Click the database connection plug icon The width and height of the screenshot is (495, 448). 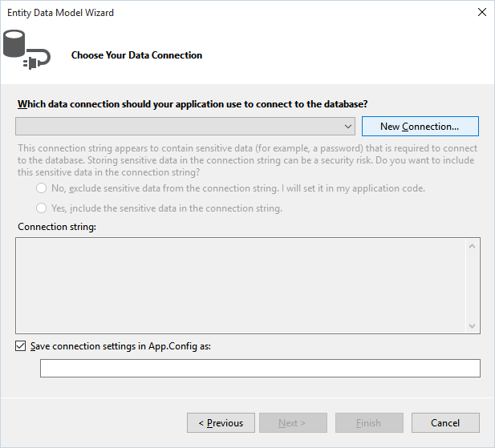coord(26,50)
